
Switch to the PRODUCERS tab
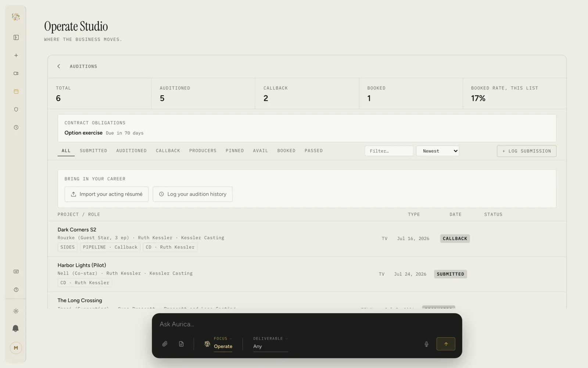[203, 151]
